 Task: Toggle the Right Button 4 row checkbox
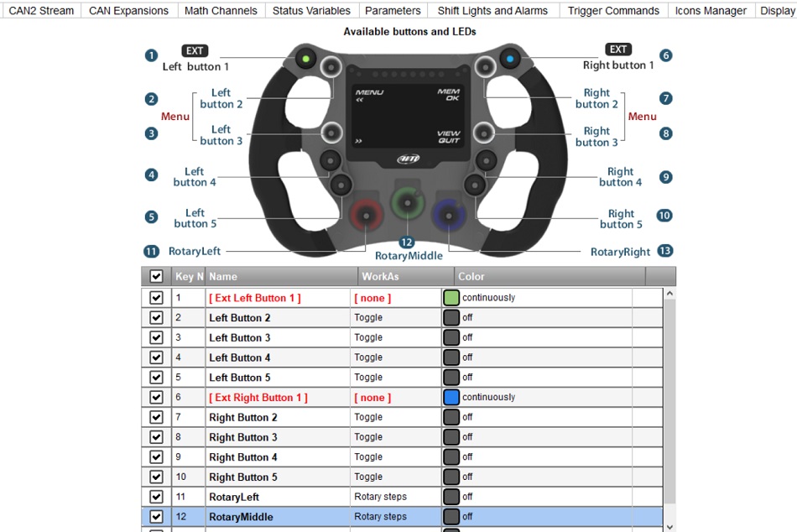(x=156, y=456)
